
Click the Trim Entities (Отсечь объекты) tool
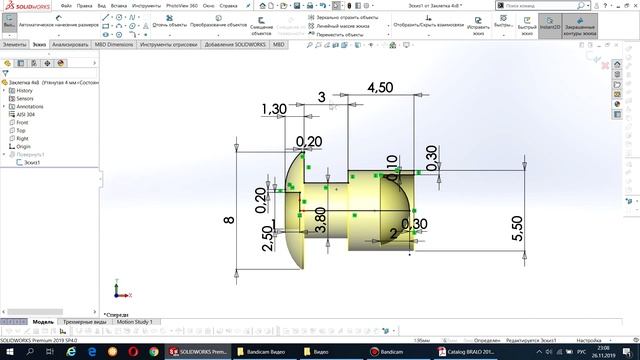pyautogui.click(x=169, y=21)
